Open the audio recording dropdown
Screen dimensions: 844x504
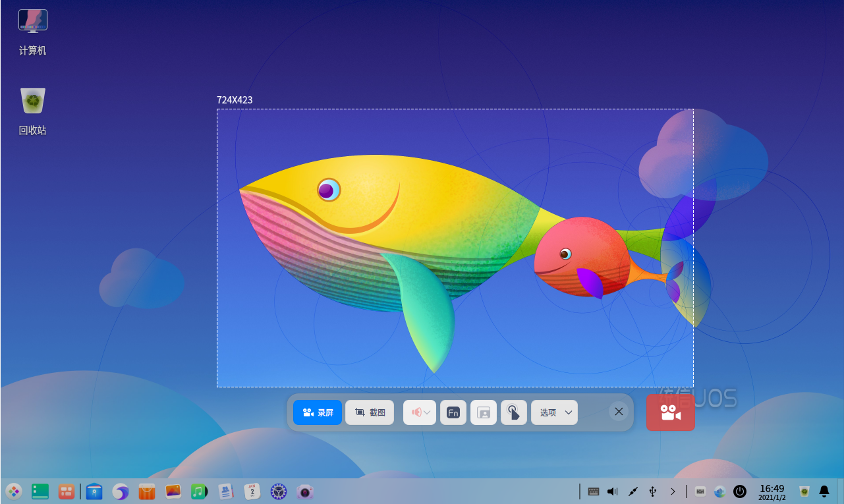click(420, 412)
